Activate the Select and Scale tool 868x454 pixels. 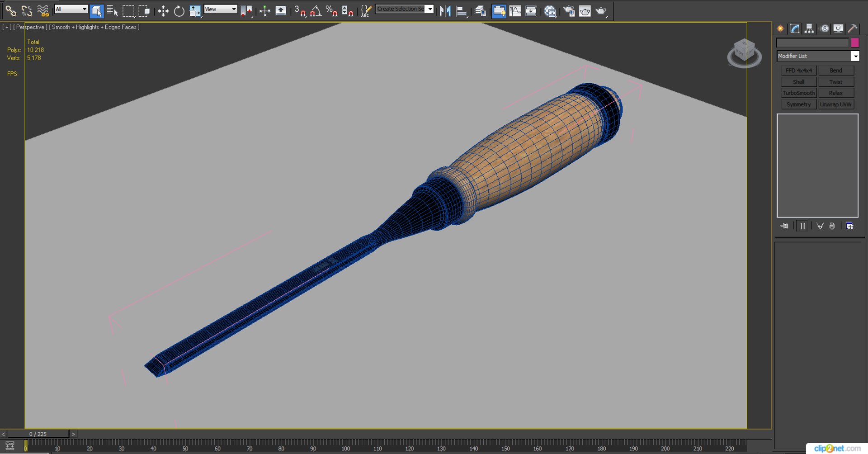[x=195, y=11]
